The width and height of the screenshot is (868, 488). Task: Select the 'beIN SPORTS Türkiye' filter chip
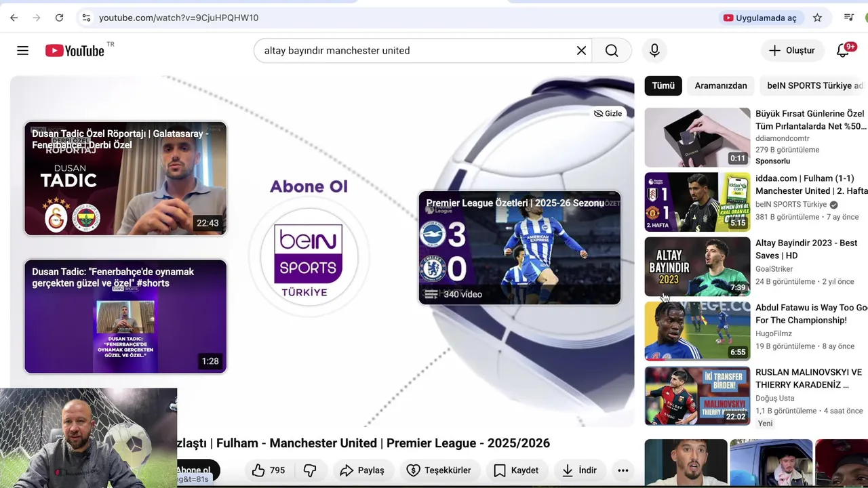point(814,85)
